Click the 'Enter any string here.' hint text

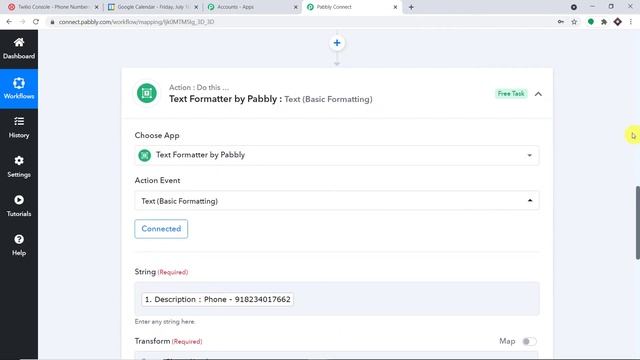165,322
